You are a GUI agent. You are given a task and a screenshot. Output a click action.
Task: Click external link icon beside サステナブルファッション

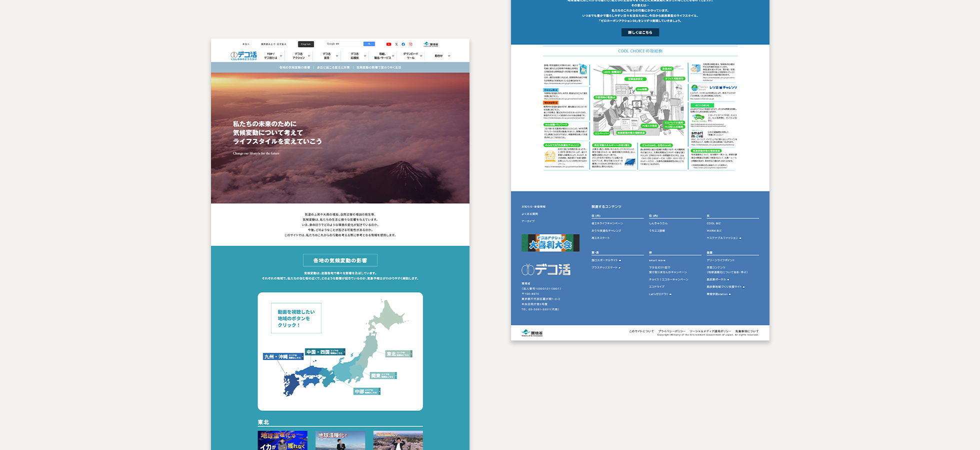tap(740, 238)
